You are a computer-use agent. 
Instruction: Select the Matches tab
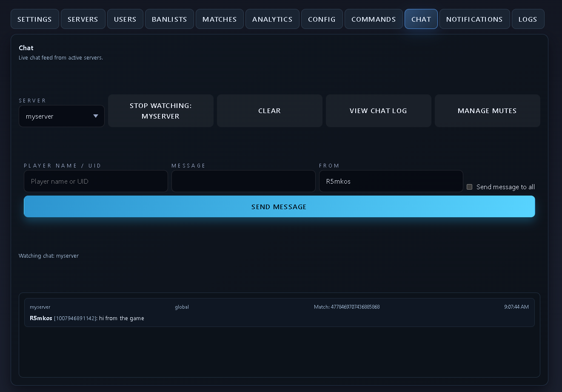click(x=220, y=19)
